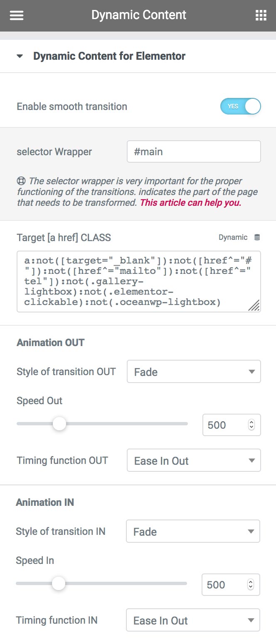Image resolution: width=276 pixels, height=644 pixels.
Task: Open Timing function IN dropdown
Action: [193, 620]
